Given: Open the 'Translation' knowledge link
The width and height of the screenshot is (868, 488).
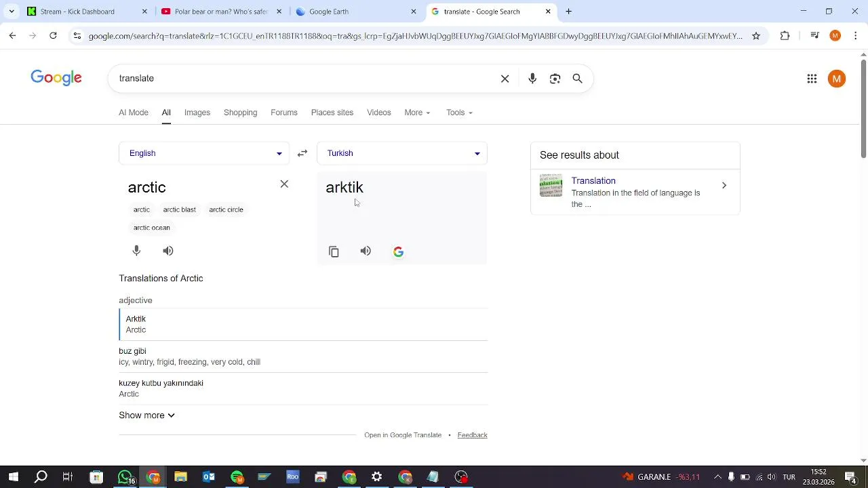Looking at the screenshot, I should (593, 181).
